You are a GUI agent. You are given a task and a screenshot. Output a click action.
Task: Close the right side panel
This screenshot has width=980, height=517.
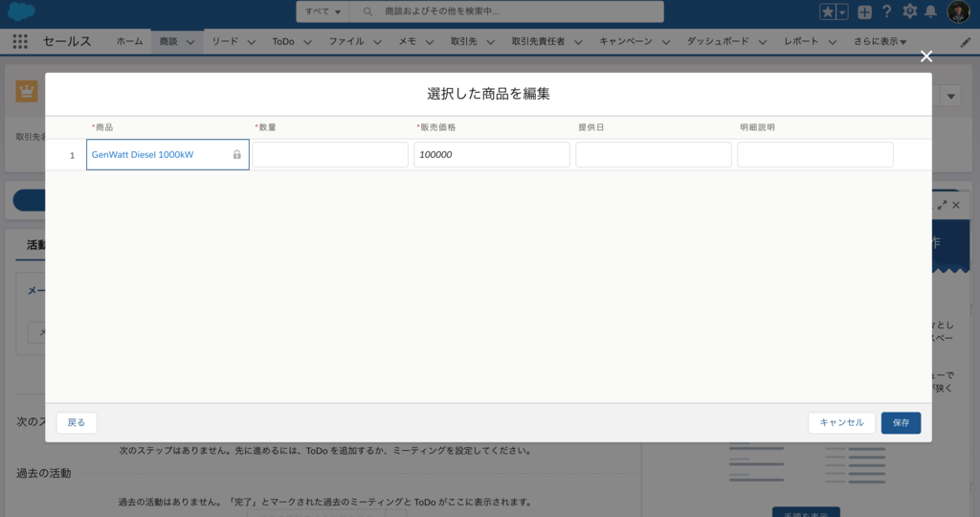pyautogui.click(x=956, y=205)
